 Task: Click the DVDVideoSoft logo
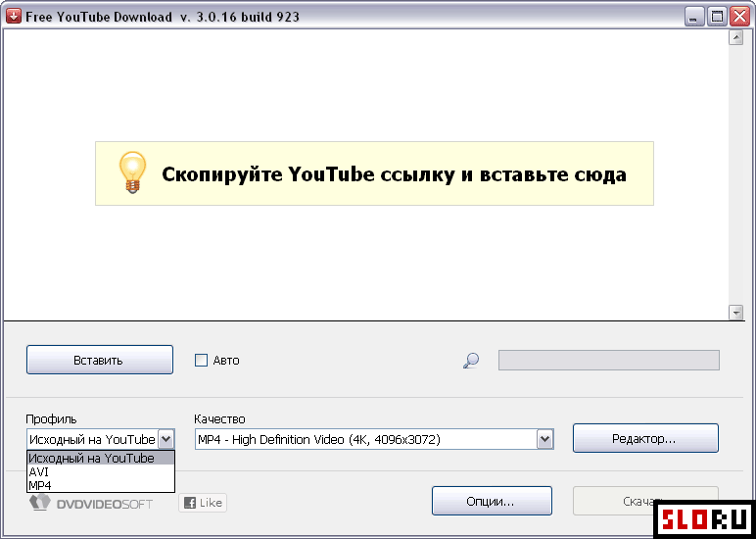(x=91, y=504)
